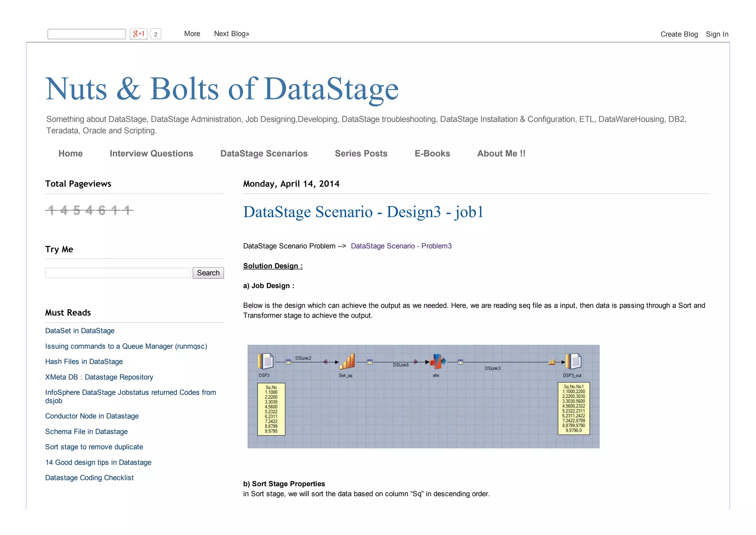Go to Next Blog

[231, 34]
